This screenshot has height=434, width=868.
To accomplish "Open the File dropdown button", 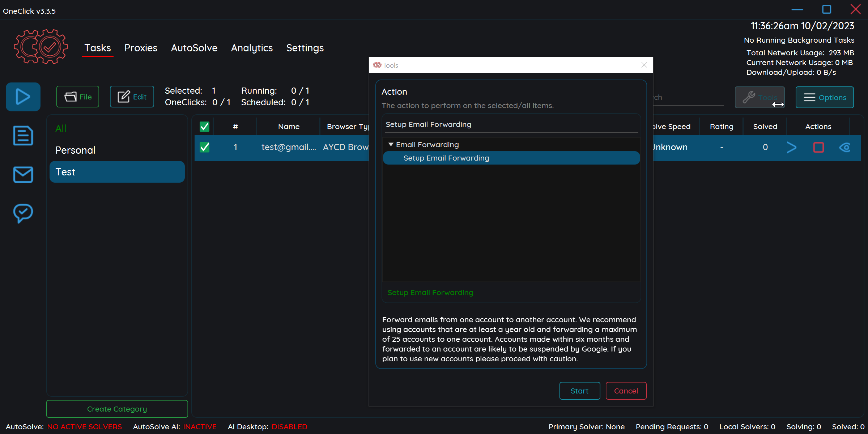I will [x=77, y=97].
